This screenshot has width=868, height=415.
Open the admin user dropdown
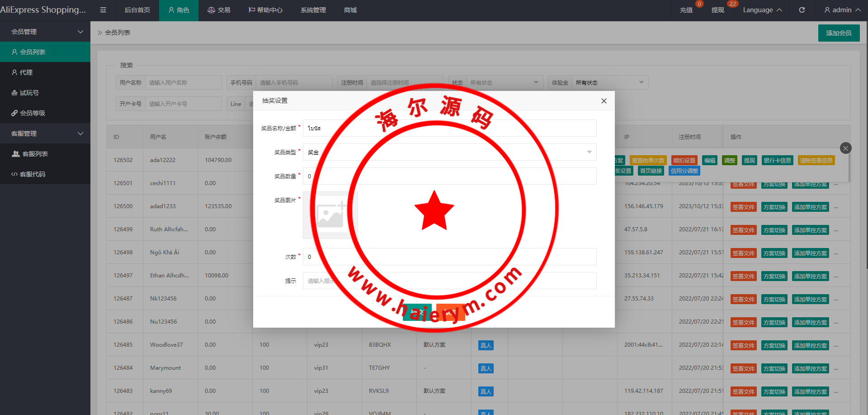click(x=842, y=10)
